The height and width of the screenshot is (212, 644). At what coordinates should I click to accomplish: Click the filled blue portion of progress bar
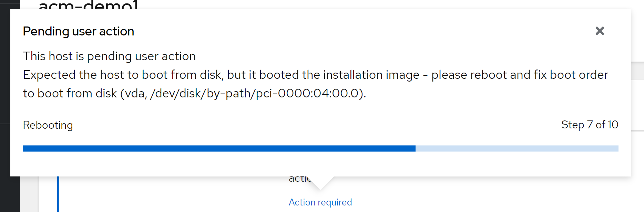pyautogui.click(x=219, y=148)
